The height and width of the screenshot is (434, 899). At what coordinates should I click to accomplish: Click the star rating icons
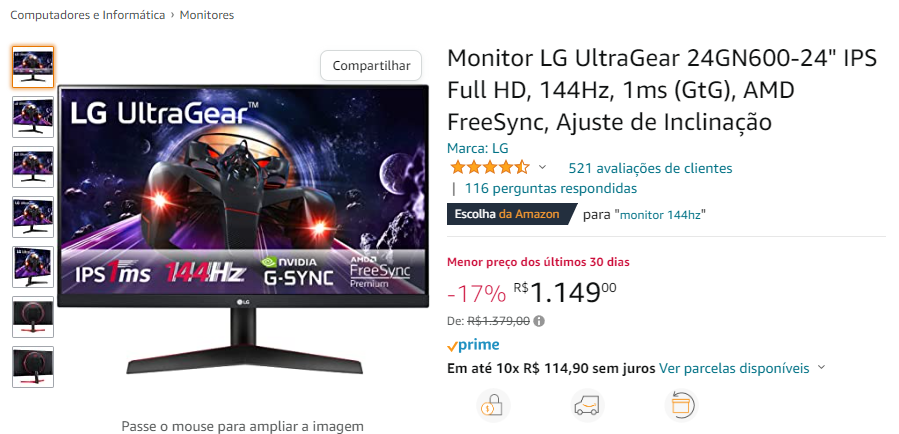[489, 168]
